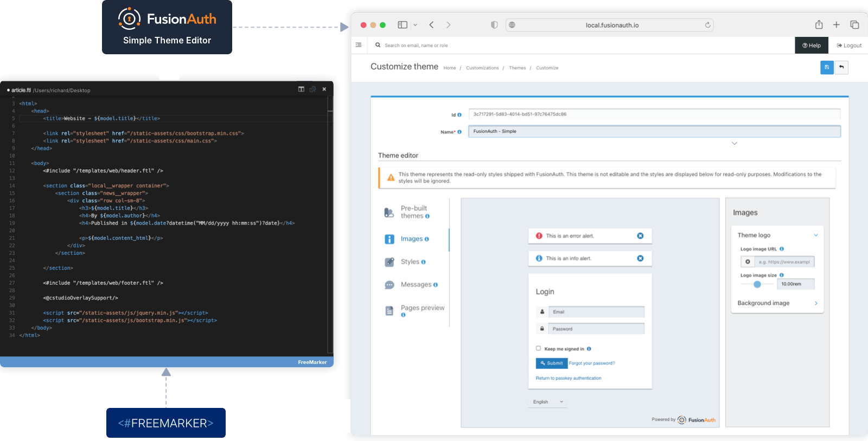868x441 pixels.
Task: Split the code editor view icon
Action: click(x=301, y=89)
